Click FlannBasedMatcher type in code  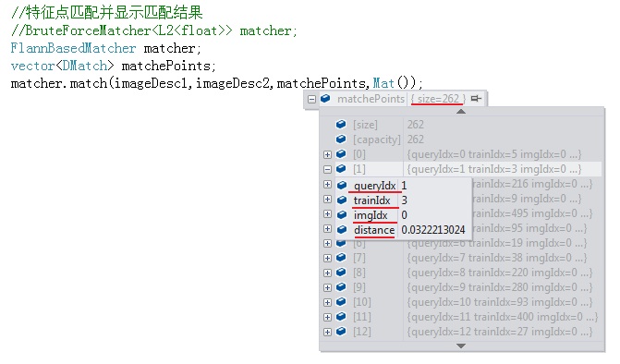[73, 48]
